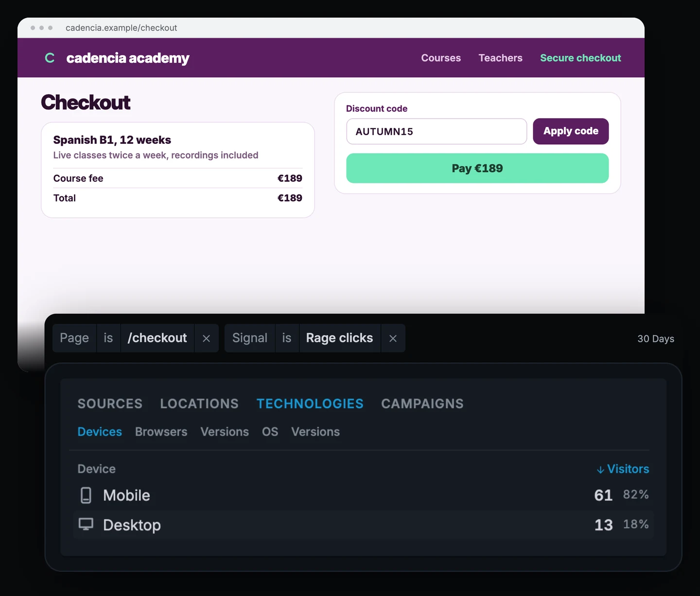Open the Teachers nav link
Viewport: 700px width, 596px height.
(500, 58)
